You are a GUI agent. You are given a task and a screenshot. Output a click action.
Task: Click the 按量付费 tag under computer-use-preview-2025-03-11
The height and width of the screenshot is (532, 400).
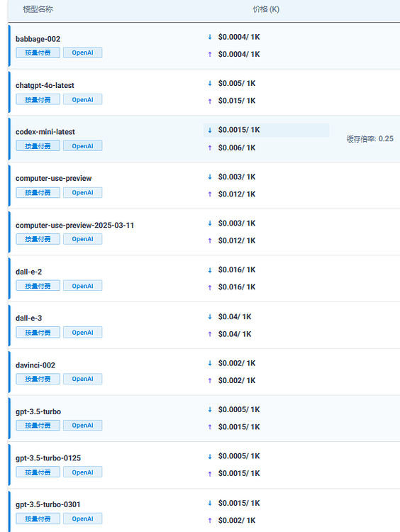point(38,239)
